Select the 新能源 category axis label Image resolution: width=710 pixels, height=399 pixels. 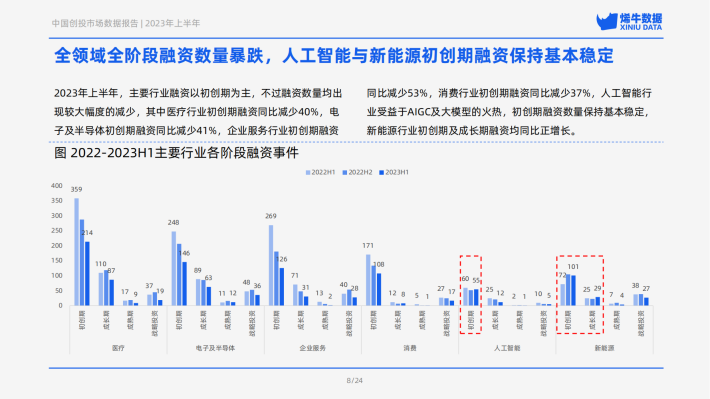tap(604, 348)
